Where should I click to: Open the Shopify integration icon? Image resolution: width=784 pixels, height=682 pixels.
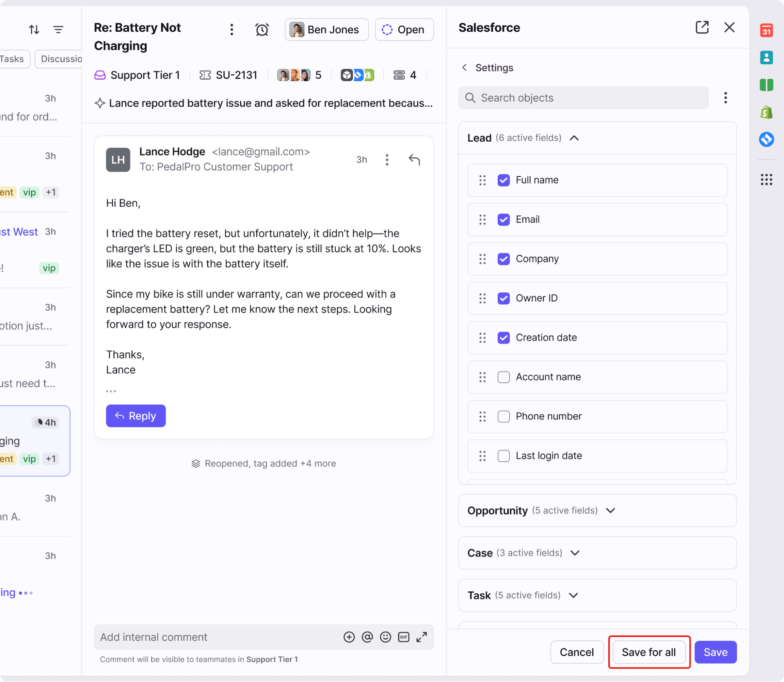(x=766, y=112)
